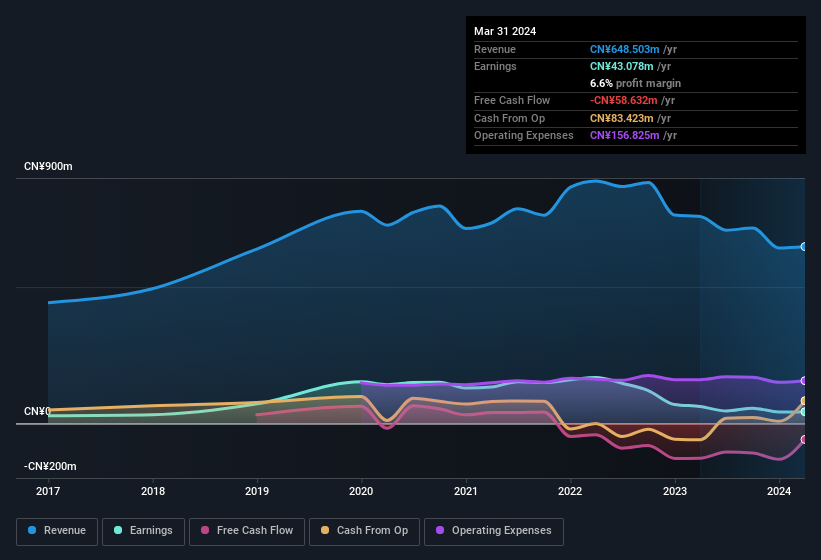Viewport: 821px width, 560px height.
Task: Click the 2024 x-axis label
Action: tap(779, 491)
